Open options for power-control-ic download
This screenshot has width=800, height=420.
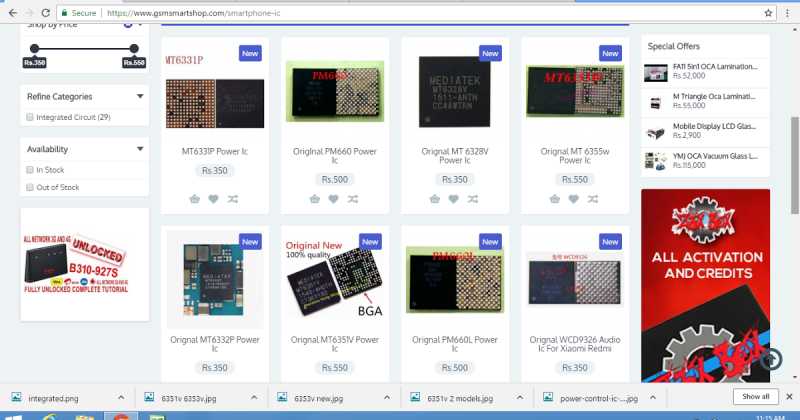click(653, 398)
